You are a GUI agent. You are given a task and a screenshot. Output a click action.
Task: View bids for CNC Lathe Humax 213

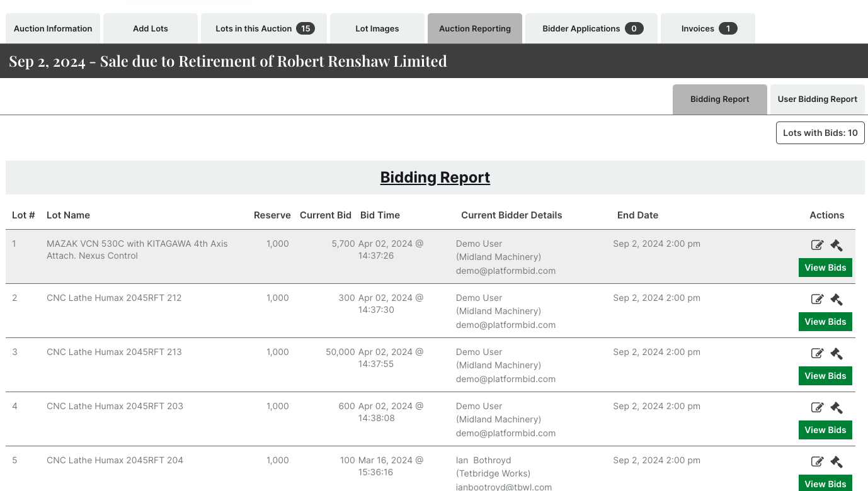pyautogui.click(x=825, y=376)
